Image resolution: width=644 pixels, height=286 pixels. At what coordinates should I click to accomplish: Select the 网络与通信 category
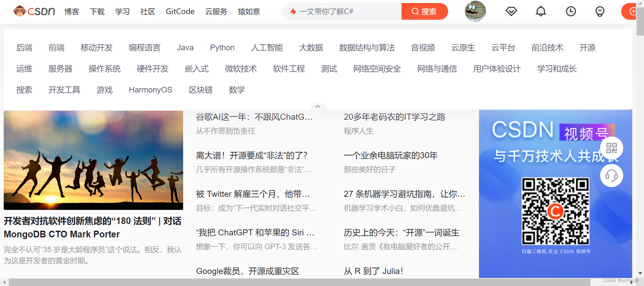(x=437, y=69)
